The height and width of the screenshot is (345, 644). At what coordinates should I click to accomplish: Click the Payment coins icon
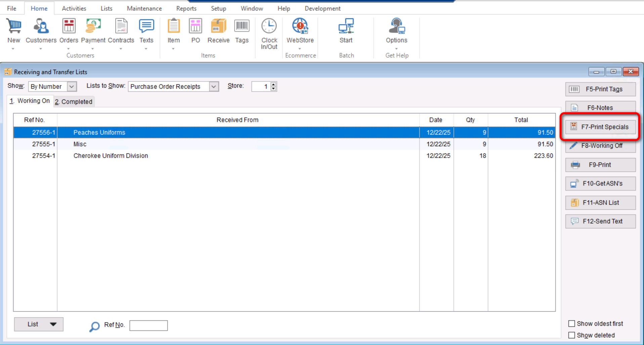tap(93, 27)
